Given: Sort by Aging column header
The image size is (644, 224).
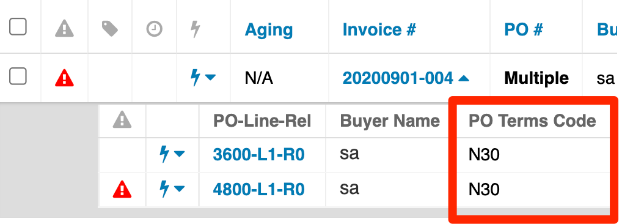Looking at the screenshot, I should click(269, 29).
